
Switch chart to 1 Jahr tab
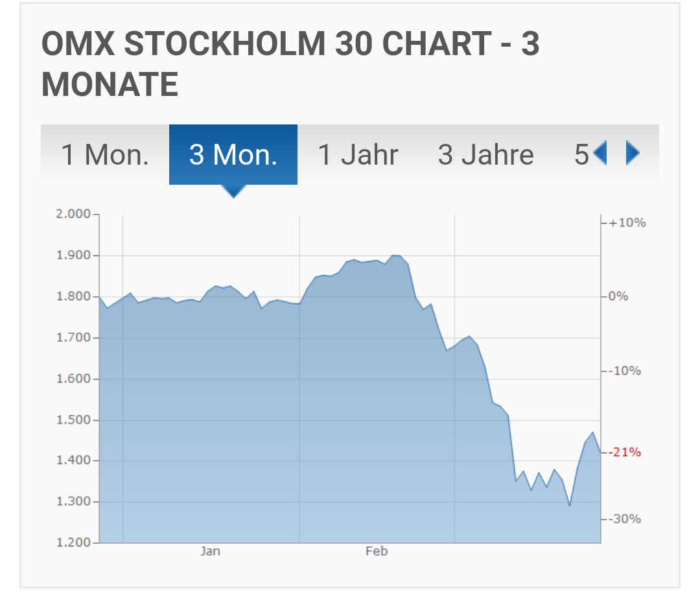click(358, 154)
